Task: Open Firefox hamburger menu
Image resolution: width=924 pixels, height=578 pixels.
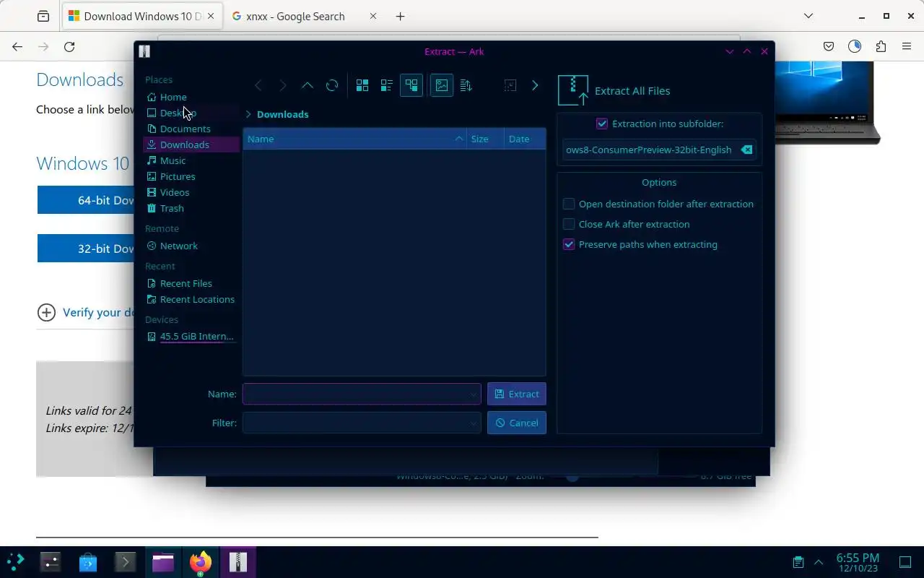Action: (x=907, y=46)
